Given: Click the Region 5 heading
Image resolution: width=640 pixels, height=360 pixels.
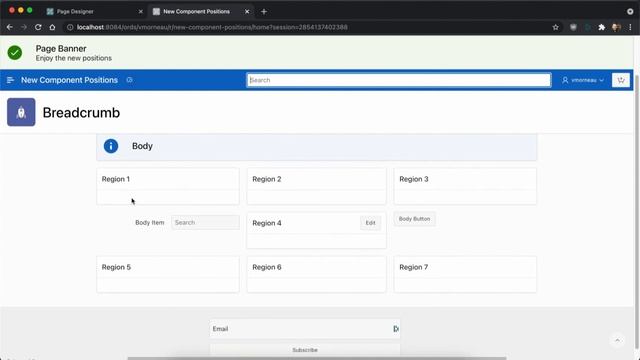Looking at the screenshot, I should [x=116, y=267].
